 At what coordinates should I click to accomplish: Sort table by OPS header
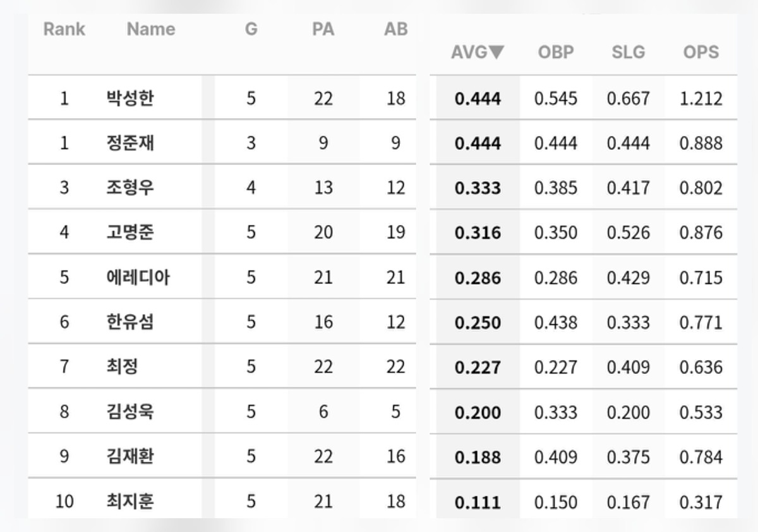click(701, 52)
